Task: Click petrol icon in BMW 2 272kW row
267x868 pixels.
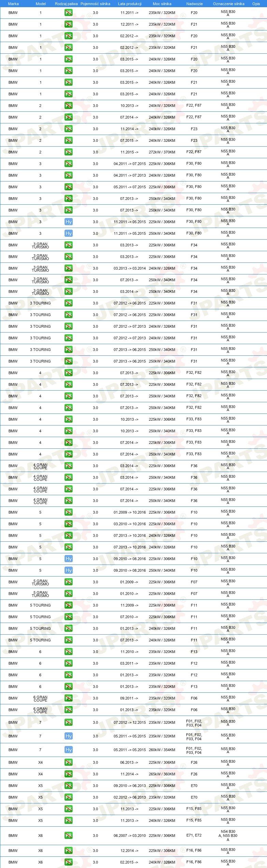Action: (x=68, y=152)
